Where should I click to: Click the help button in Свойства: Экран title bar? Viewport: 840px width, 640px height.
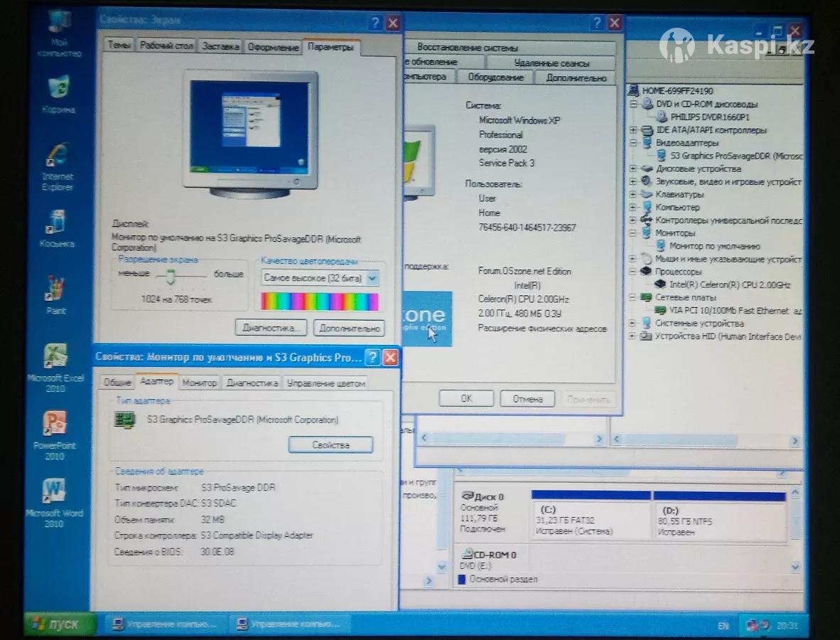coord(375,23)
